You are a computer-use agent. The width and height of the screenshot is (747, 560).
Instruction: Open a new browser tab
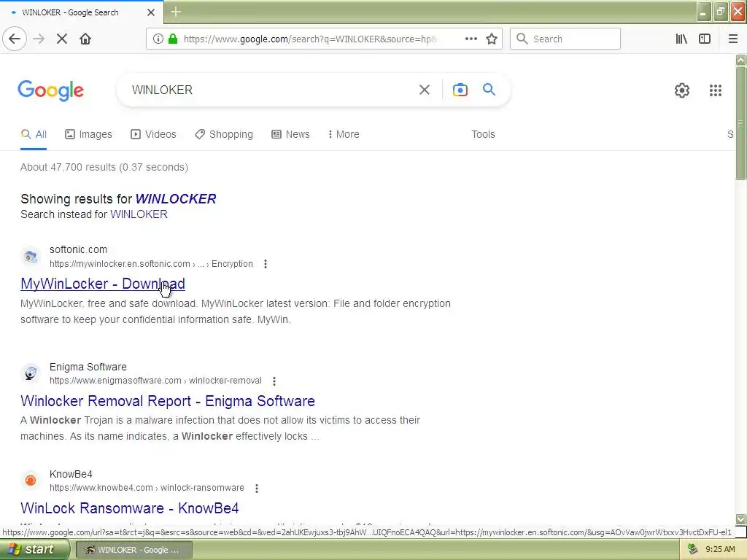[175, 12]
